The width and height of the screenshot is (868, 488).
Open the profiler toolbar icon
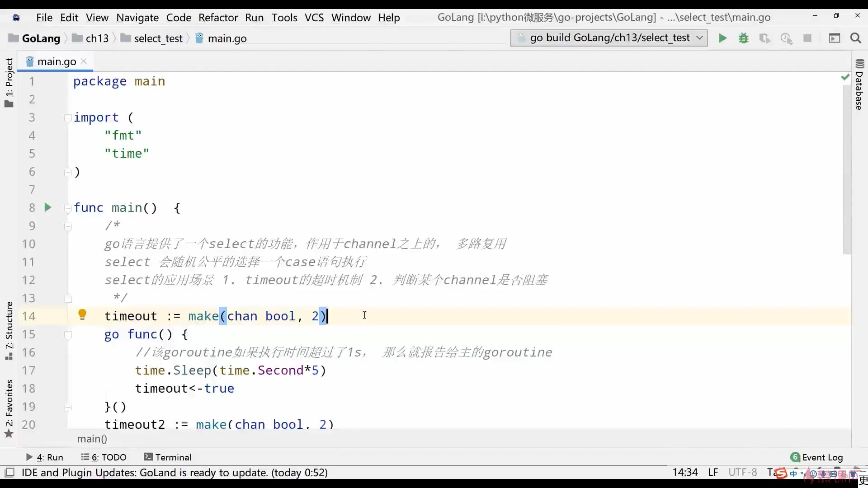(787, 39)
